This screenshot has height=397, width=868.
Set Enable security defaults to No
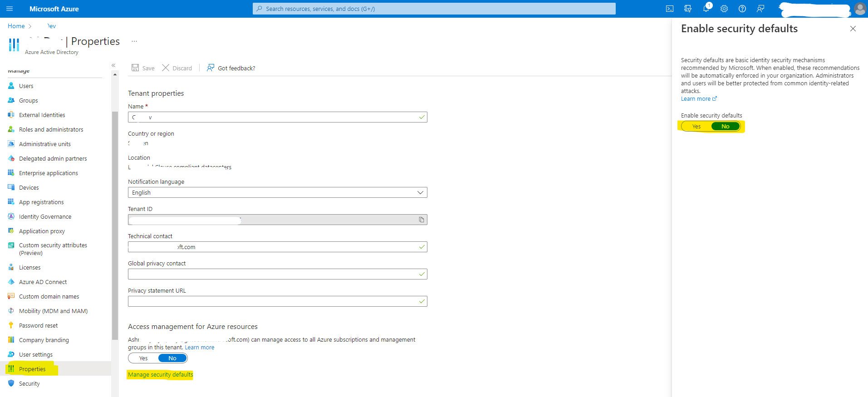726,127
